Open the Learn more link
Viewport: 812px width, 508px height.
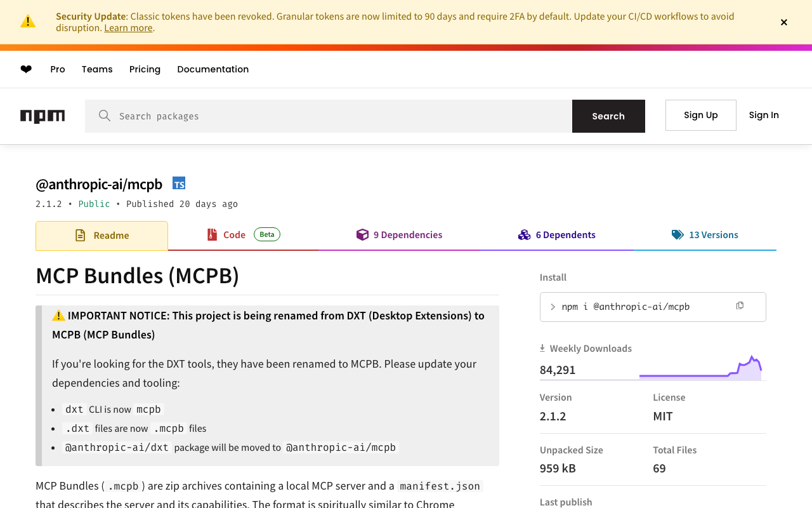click(x=128, y=28)
